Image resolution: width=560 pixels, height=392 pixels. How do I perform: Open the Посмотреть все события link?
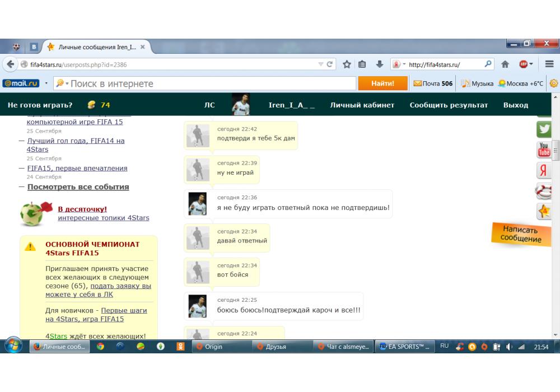click(78, 187)
